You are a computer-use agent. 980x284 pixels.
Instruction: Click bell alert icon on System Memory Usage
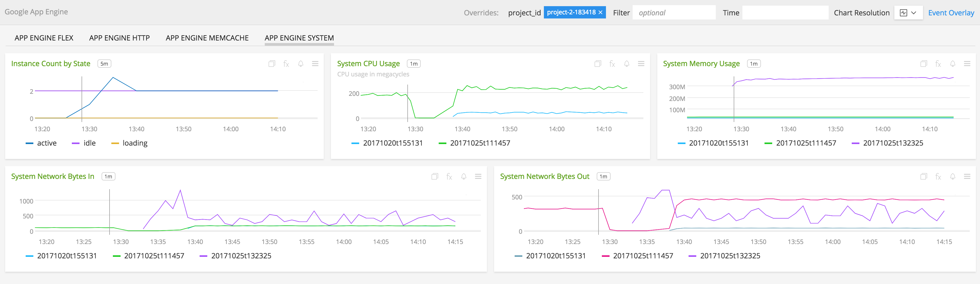click(953, 64)
